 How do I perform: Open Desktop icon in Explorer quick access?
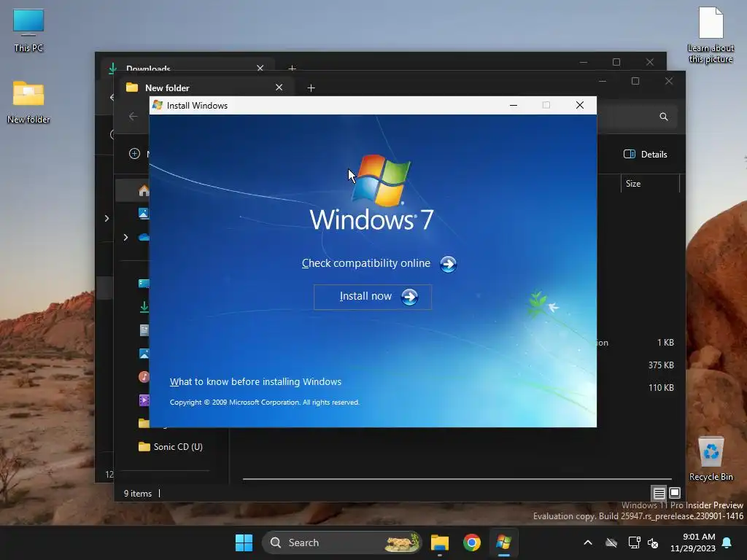[144, 284]
